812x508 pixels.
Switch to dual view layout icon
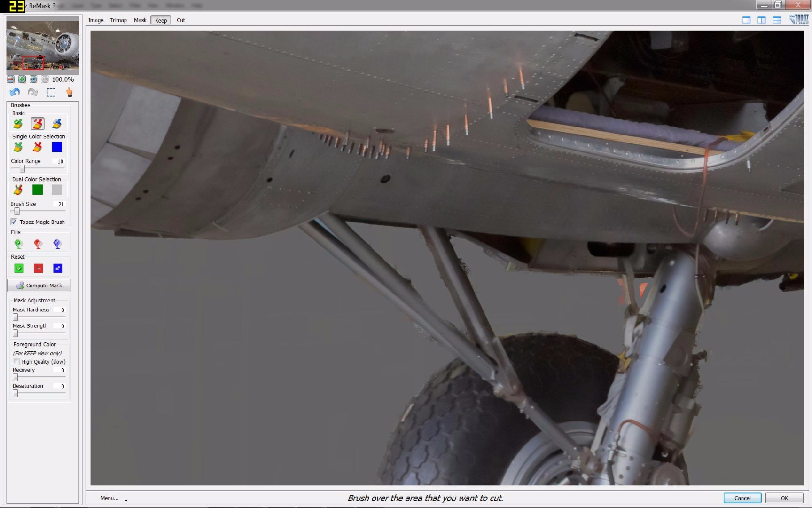tap(762, 20)
